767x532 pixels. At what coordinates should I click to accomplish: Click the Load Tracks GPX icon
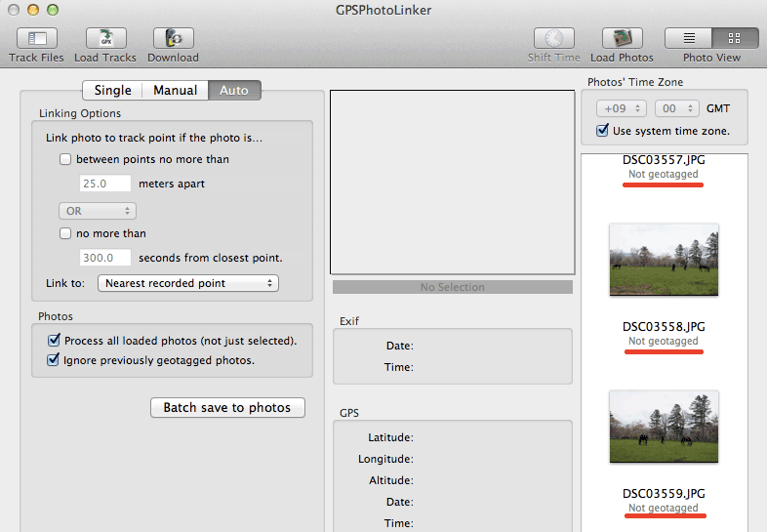105,38
